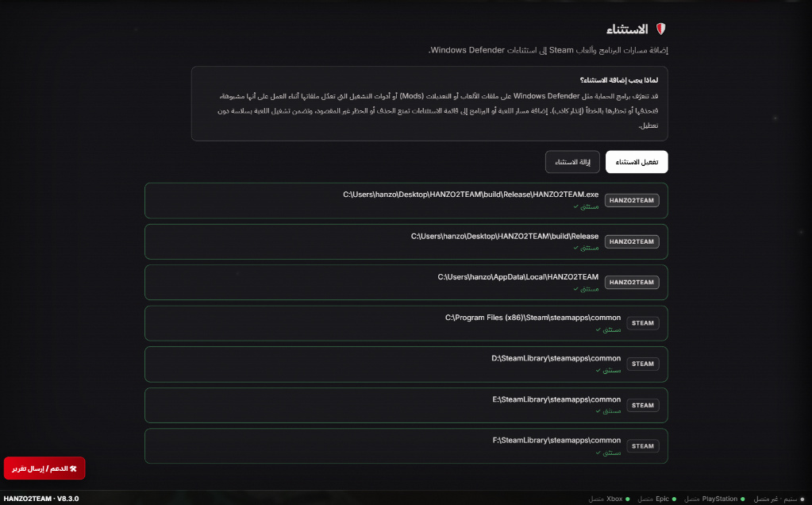The image size is (812, 505).
Task: Select the HANZO2TEAM badge for the HANZO2TEAM.exe path
Action: point(631,200)
